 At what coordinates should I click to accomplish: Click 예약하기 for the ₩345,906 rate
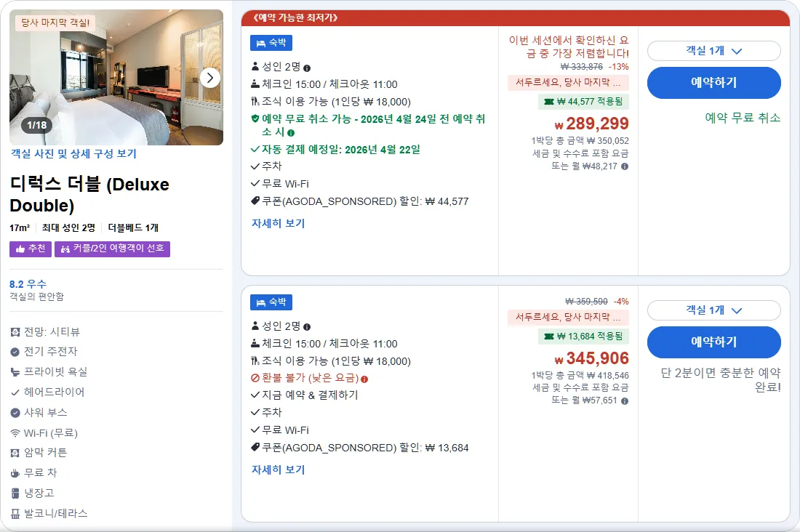click(713, 342)
